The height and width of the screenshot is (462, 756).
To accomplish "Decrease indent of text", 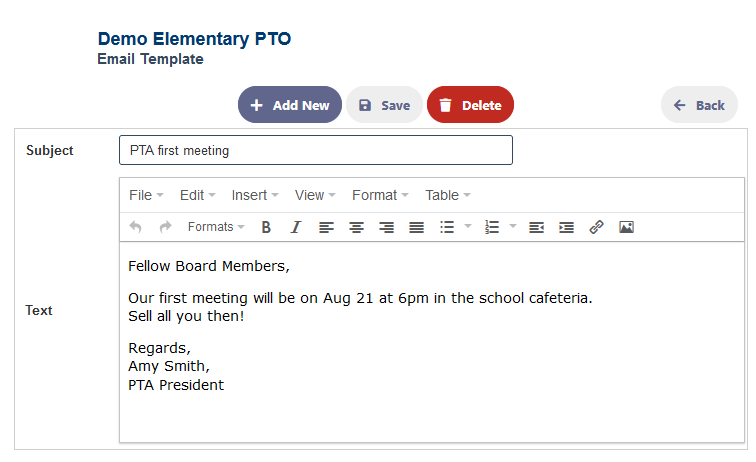I will tap(536, 227).
